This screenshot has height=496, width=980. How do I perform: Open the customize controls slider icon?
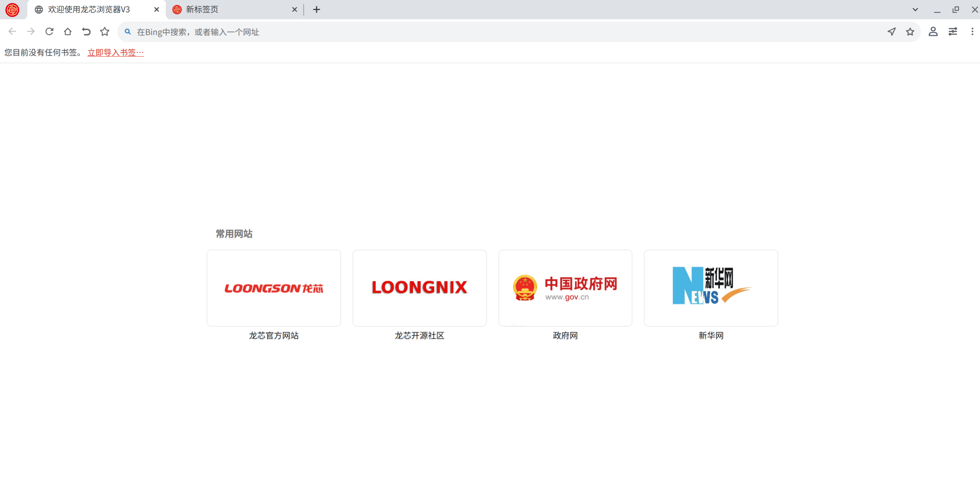coord(953,32)
